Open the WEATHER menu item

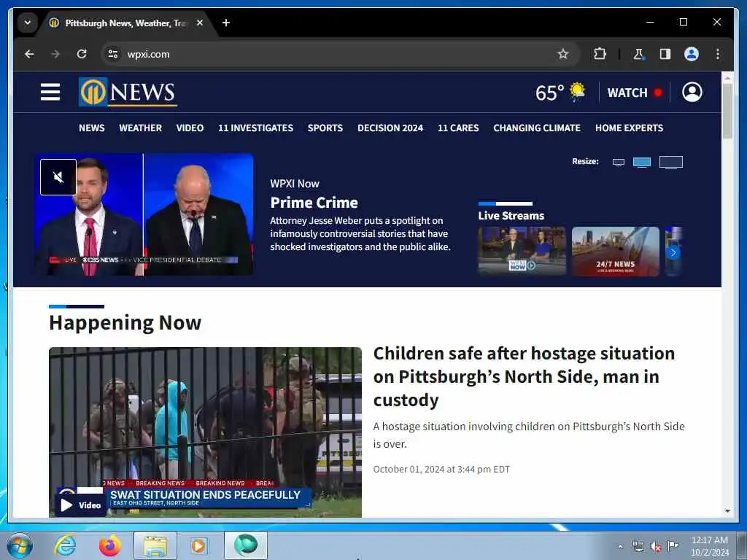[141, 128]
